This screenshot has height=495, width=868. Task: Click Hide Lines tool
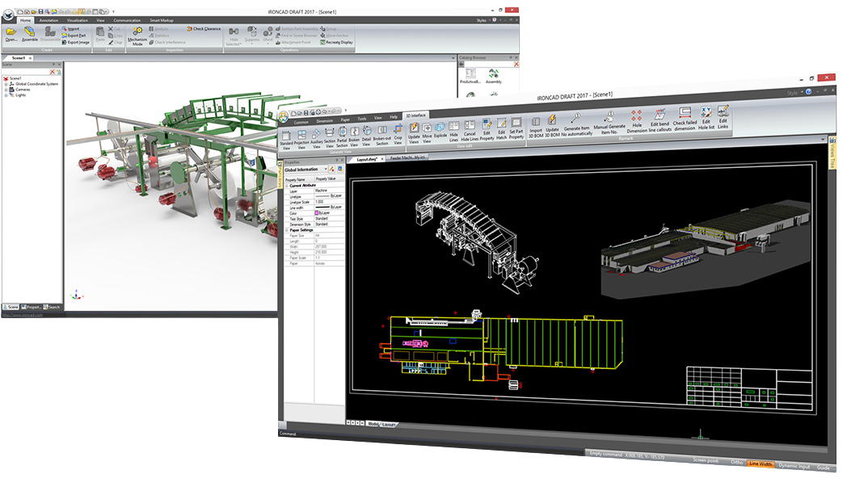(454, 132)
